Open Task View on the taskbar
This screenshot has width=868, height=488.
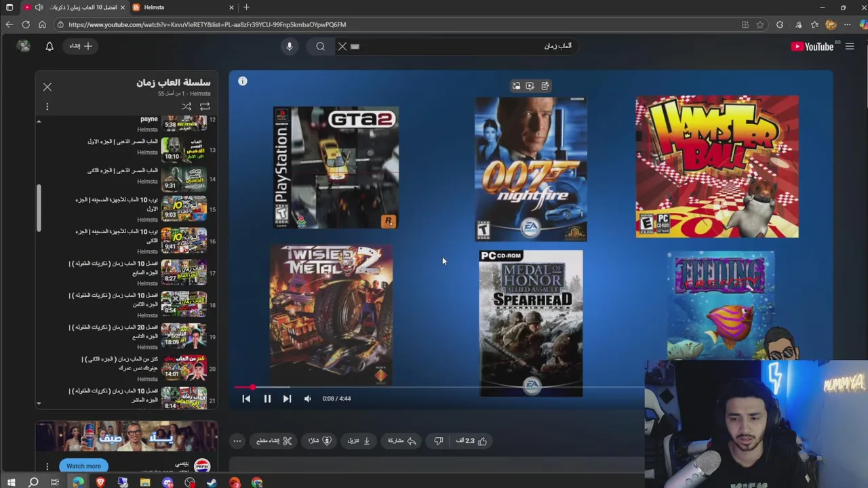(x=55, y=483)
